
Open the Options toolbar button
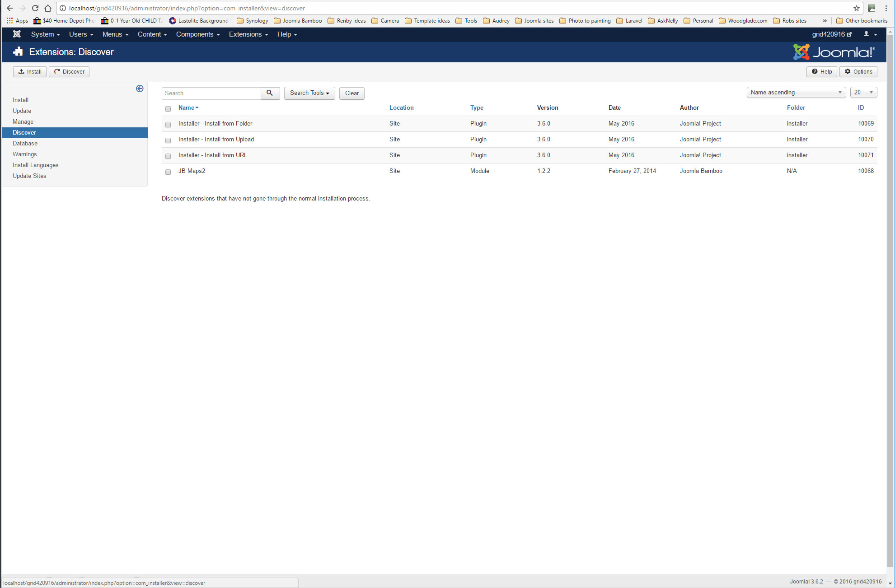coord(858,72)
